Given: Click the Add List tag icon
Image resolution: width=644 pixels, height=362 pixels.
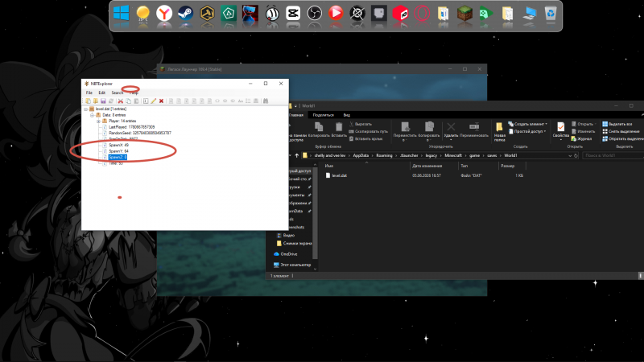Looking at the screenshot, I should pyautogui.click(x=248, y=101).
